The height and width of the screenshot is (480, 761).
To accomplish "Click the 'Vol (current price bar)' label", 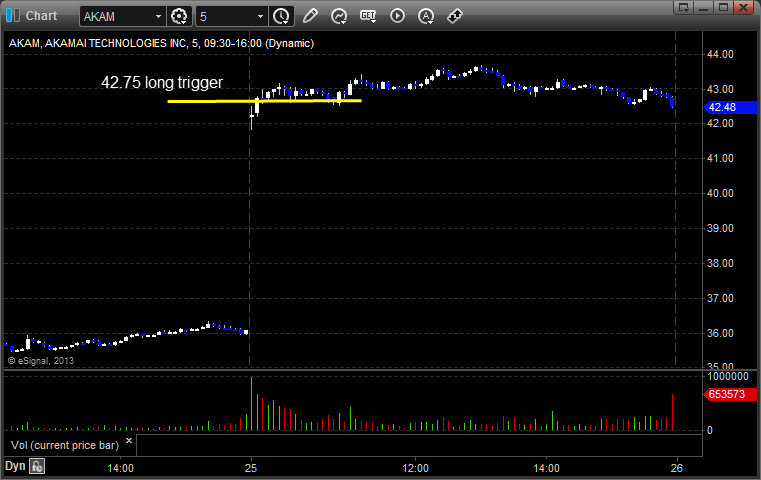I will [65, 445].
